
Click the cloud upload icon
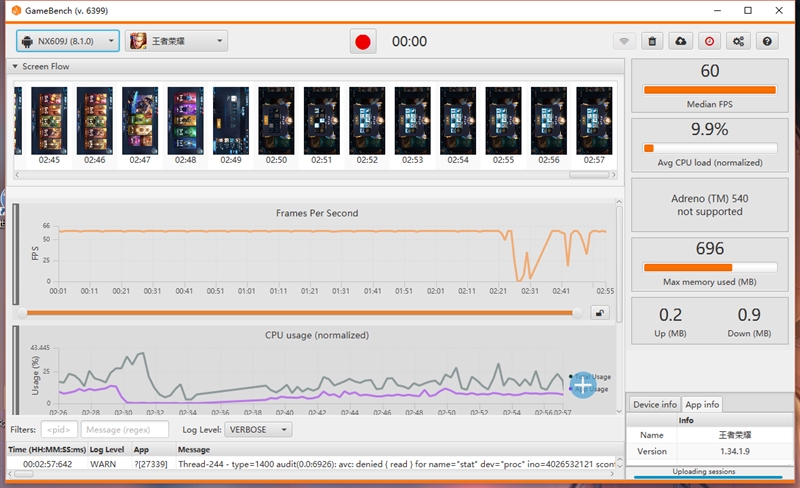coord(681,41)
